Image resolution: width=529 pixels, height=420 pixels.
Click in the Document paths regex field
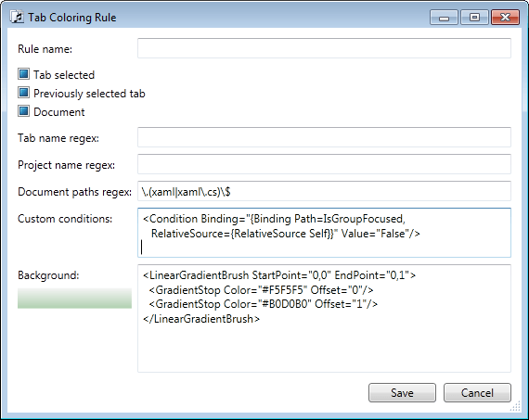tap(324, 191)
